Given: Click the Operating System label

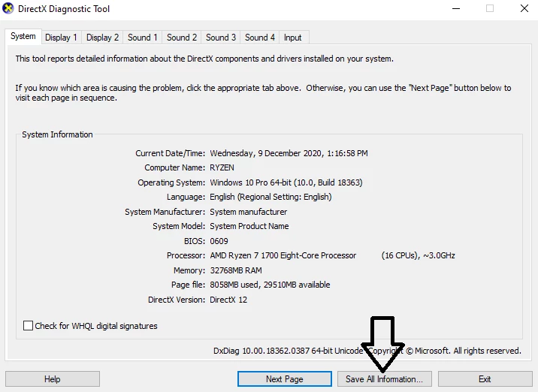Looking at the screenshot, I should (171, 182).
